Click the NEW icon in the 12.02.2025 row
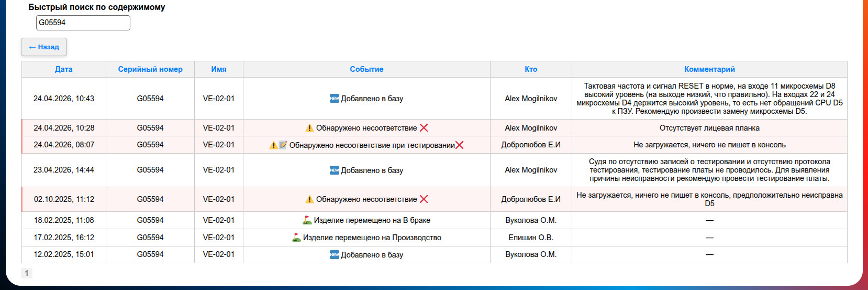 [x=334, y=255]
